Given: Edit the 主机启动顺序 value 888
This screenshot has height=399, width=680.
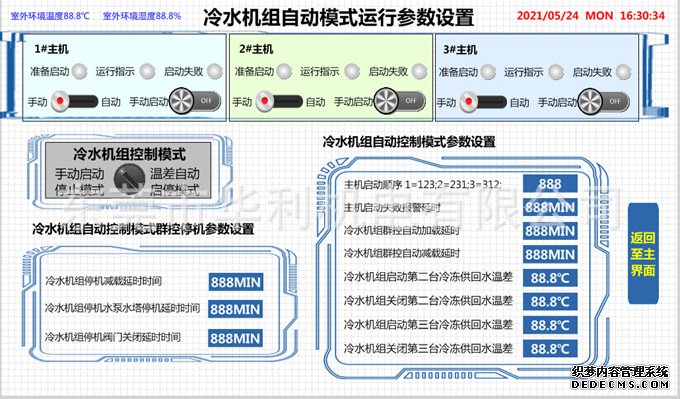Looking at the screenshot, I should 550,184.
